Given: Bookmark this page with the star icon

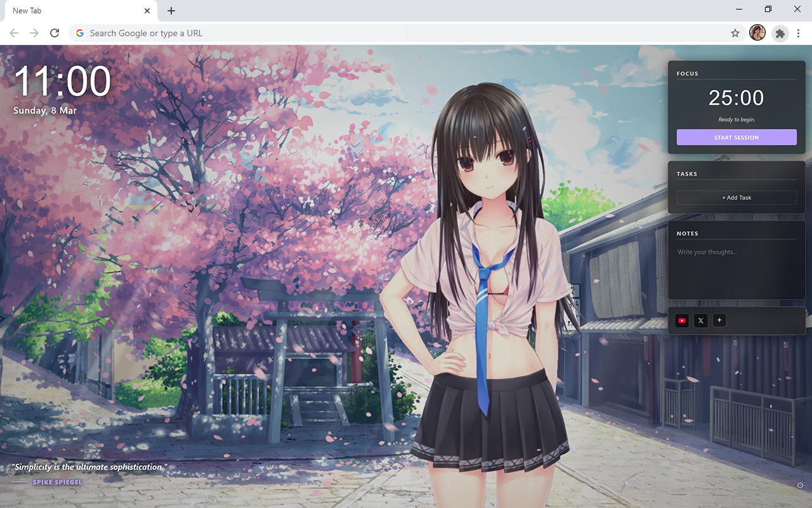Looking at the screenshot, I should (735, 33).
